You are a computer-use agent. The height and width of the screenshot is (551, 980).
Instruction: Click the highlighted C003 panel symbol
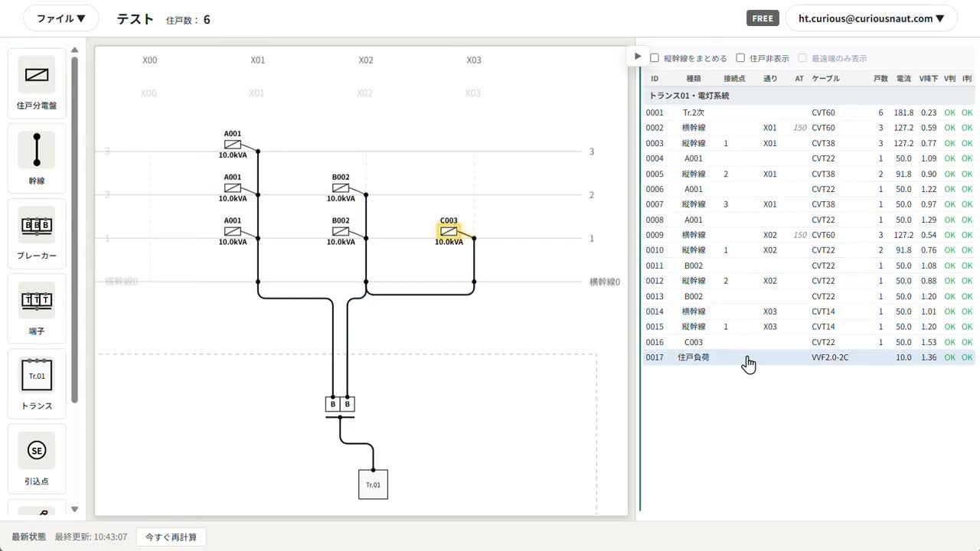click(x=449, y=231)
